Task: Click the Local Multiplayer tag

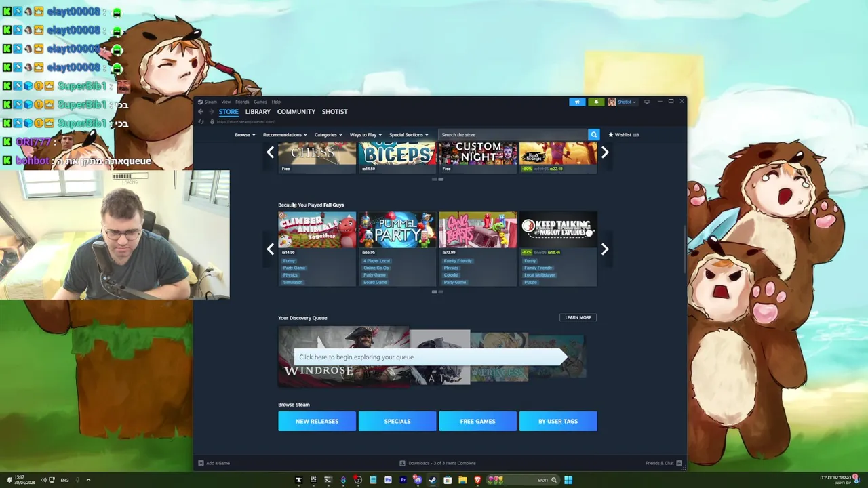Action: point(540,275)
